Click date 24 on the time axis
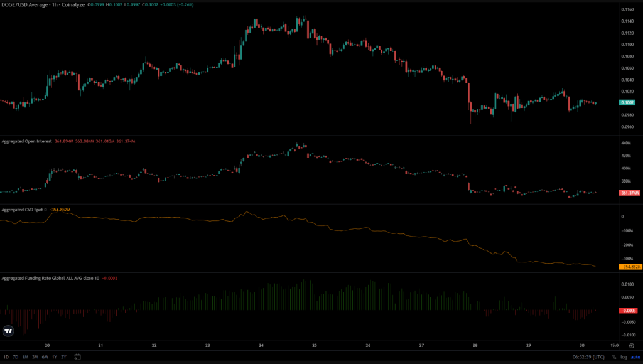Viewport: 643px width, 364px height. click(261, 346)
